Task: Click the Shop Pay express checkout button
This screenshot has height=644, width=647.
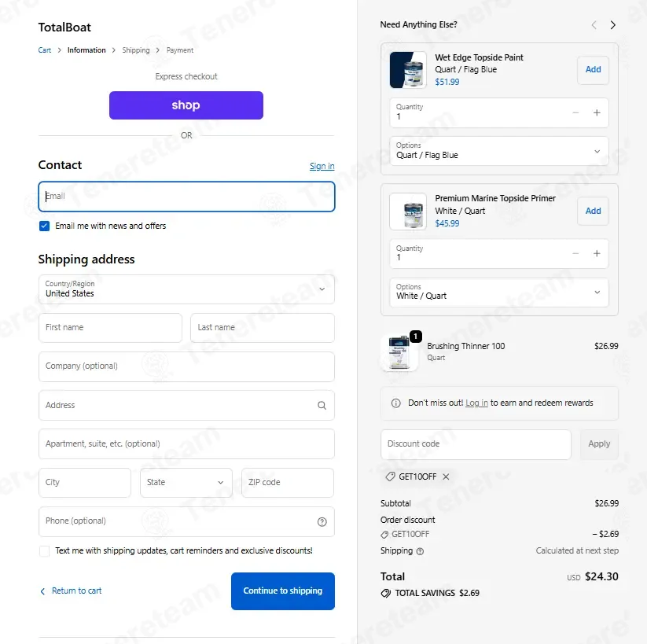Action: (x=186, y=105)
